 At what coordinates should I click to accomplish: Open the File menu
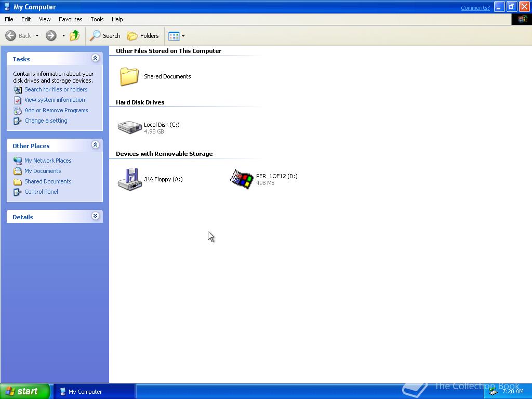coord(9,19)
